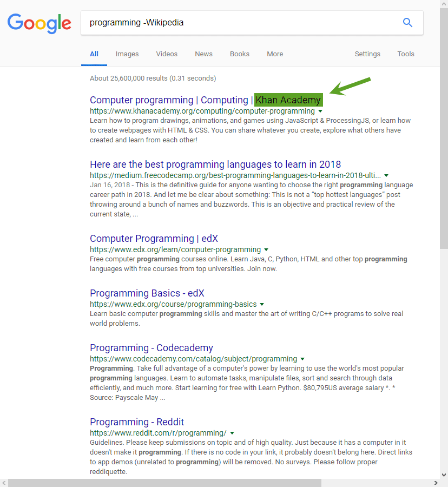Open 'Programming - Reddit' result
448x487 pixels.
[137, 422]
